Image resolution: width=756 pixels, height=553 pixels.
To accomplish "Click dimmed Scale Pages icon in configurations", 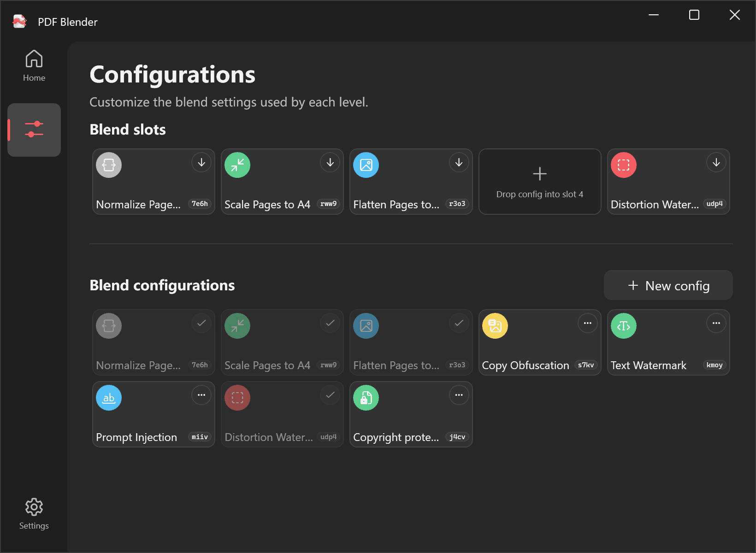I will [237, 326].
